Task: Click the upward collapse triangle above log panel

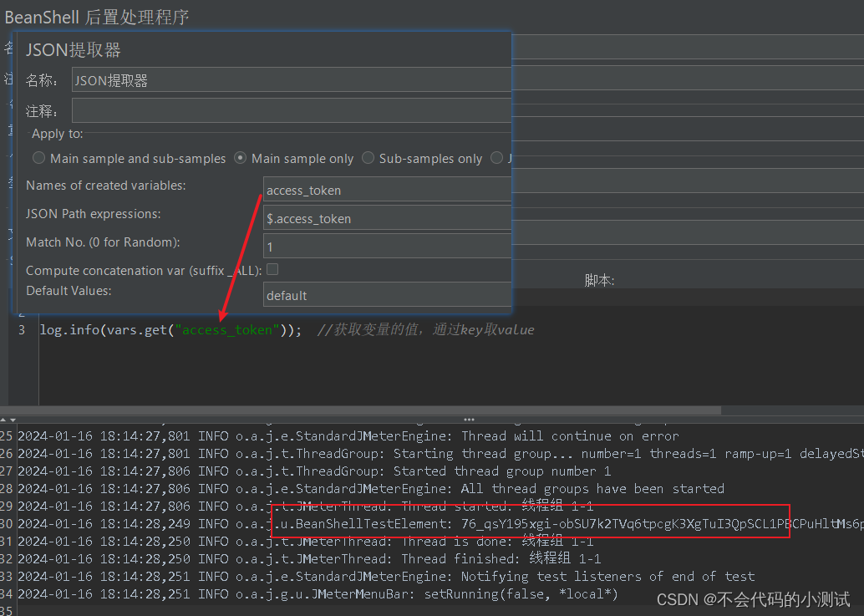Action: [3, 420]
